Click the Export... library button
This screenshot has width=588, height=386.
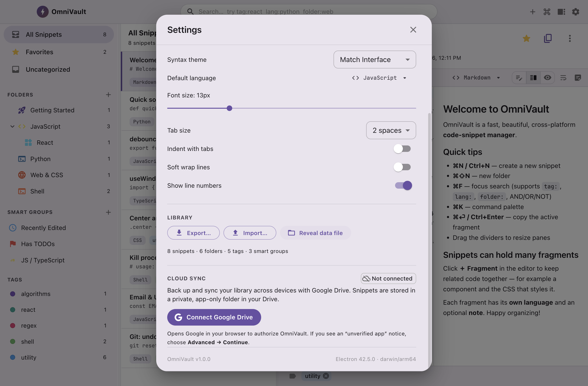pos(193,233)
